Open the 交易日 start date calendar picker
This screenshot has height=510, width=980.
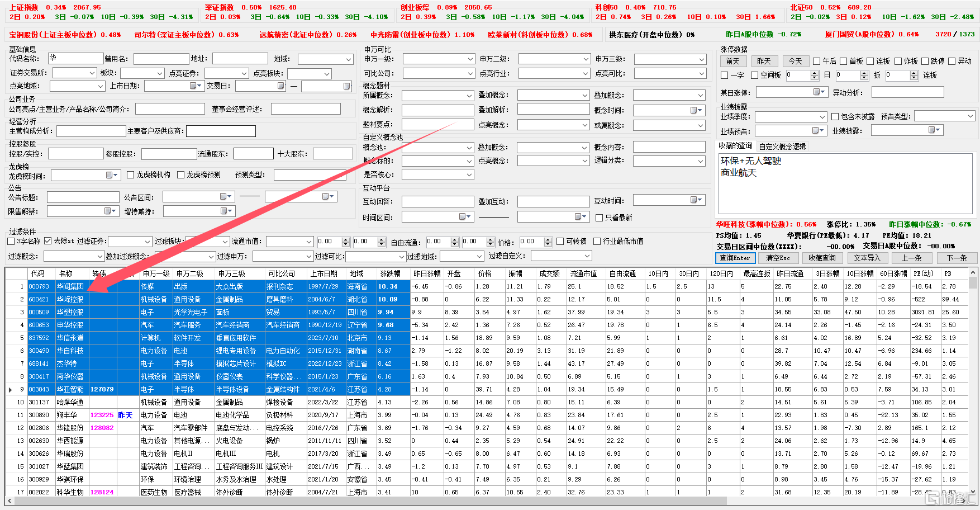(280, 86)
